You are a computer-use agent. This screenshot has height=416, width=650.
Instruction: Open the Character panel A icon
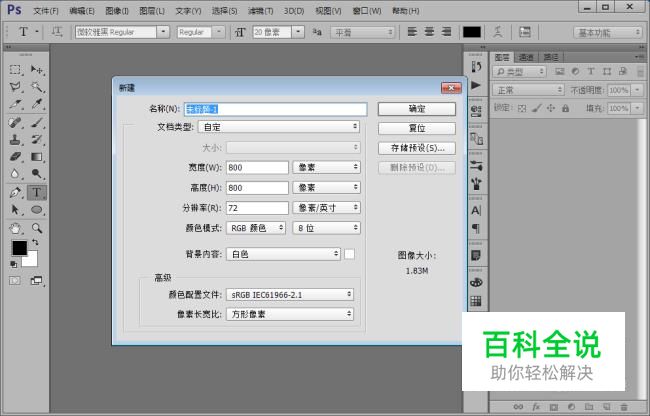pos(476,210)
